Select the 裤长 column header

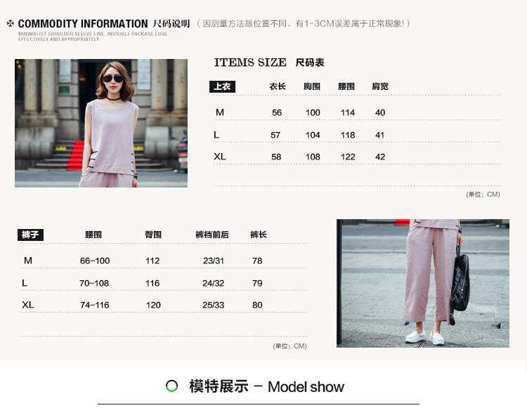[x=259, y=235]
